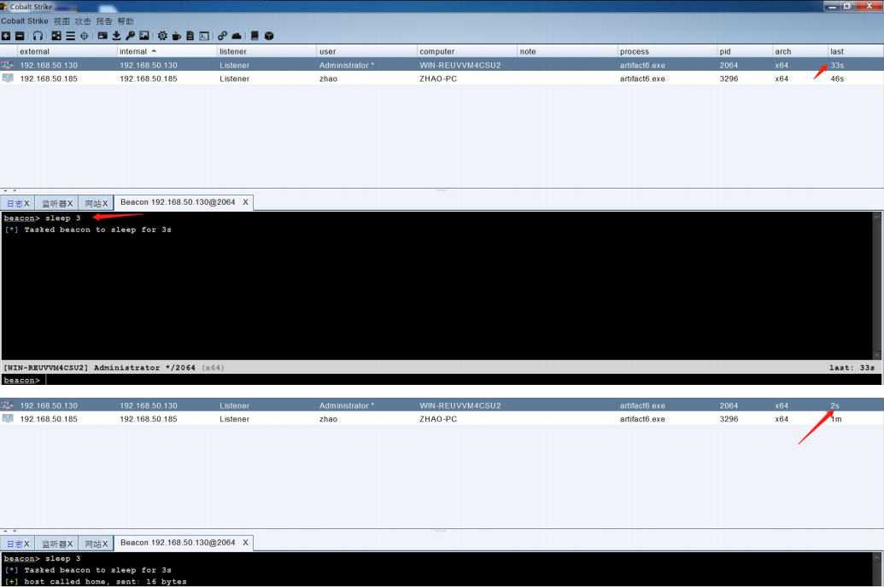The height and width of the screenshot is (588, 884).
Task: Switch to session table view icon
Action: (71, 36)
